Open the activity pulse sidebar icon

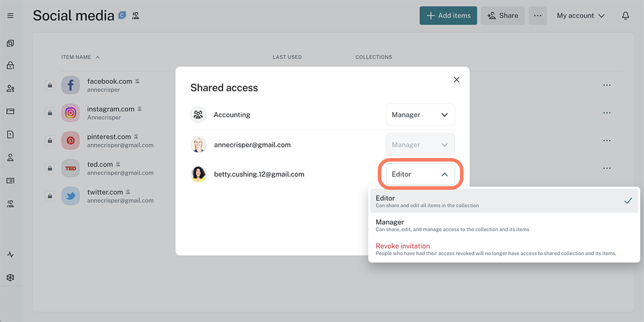10,255
